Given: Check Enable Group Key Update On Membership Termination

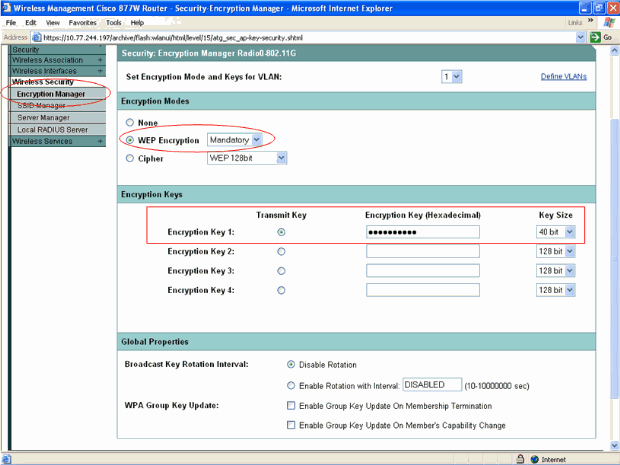Looking at the screenshot, I should (291, 405).
